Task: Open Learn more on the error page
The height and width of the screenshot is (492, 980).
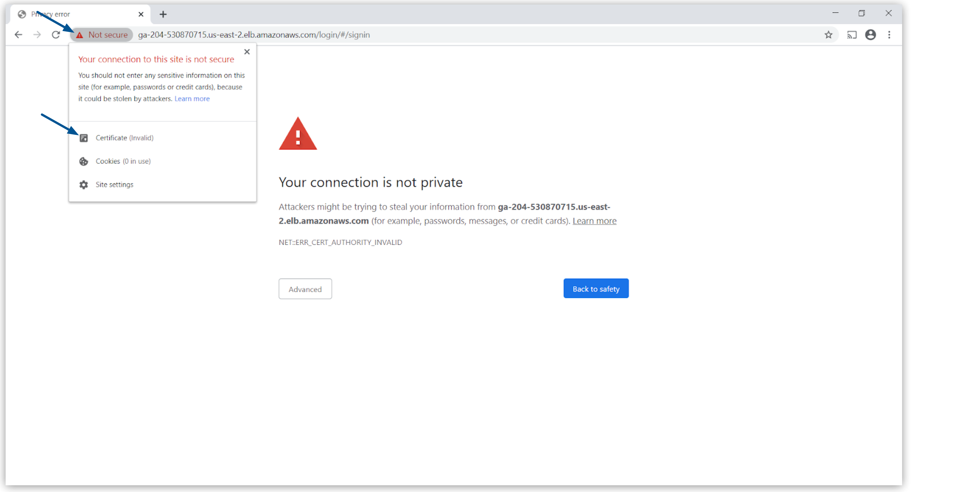Action: [594, 221]
